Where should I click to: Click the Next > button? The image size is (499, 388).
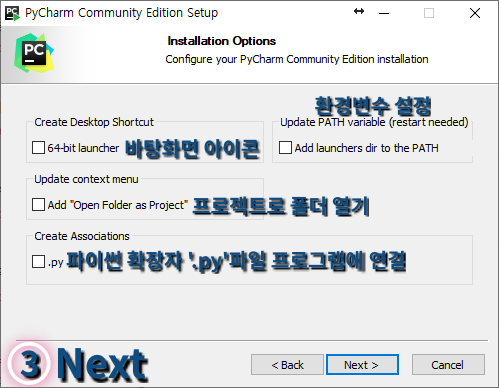click(x=362, y=365)
